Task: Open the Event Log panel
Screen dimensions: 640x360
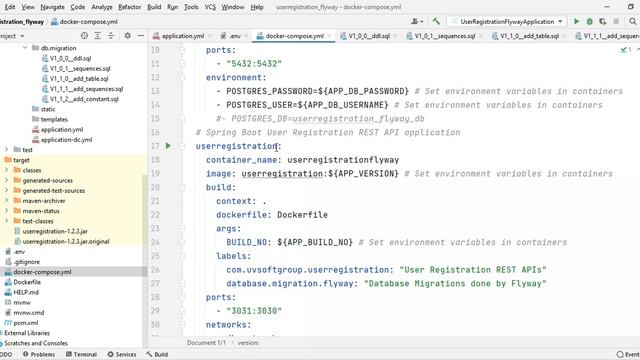Action: [x=629, y=354]
